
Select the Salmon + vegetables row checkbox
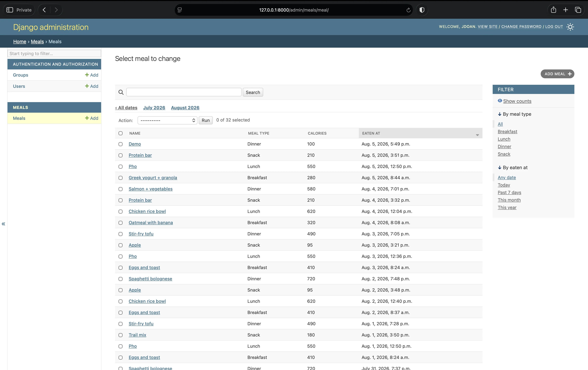click(121, 189)
